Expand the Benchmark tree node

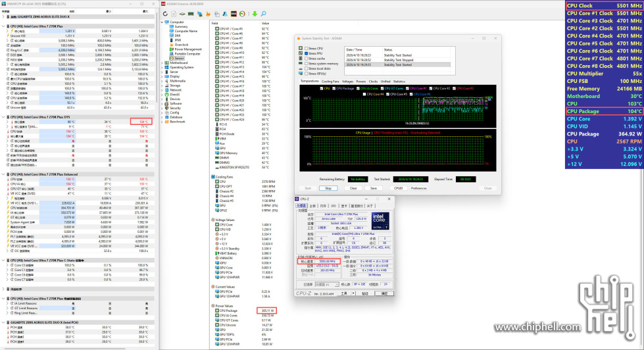[162, 122]
